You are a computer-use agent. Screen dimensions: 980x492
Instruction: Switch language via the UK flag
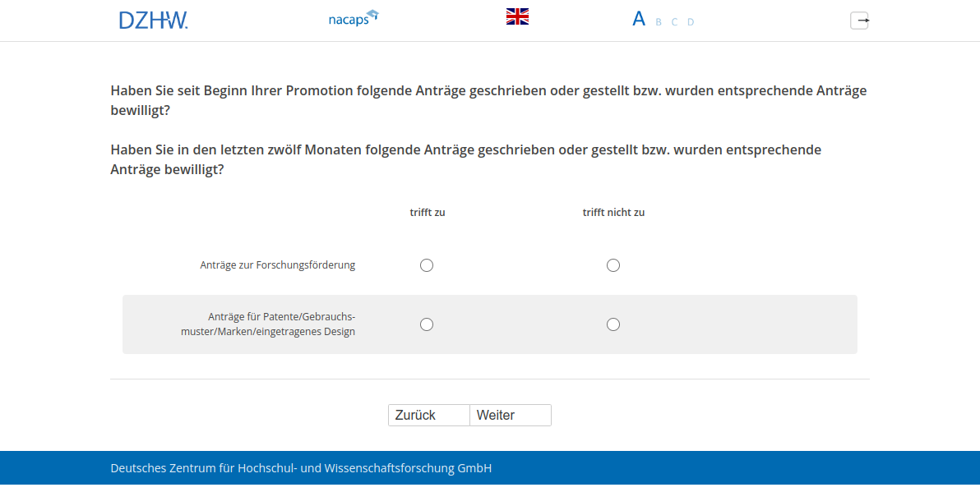(x=517, y=16)
